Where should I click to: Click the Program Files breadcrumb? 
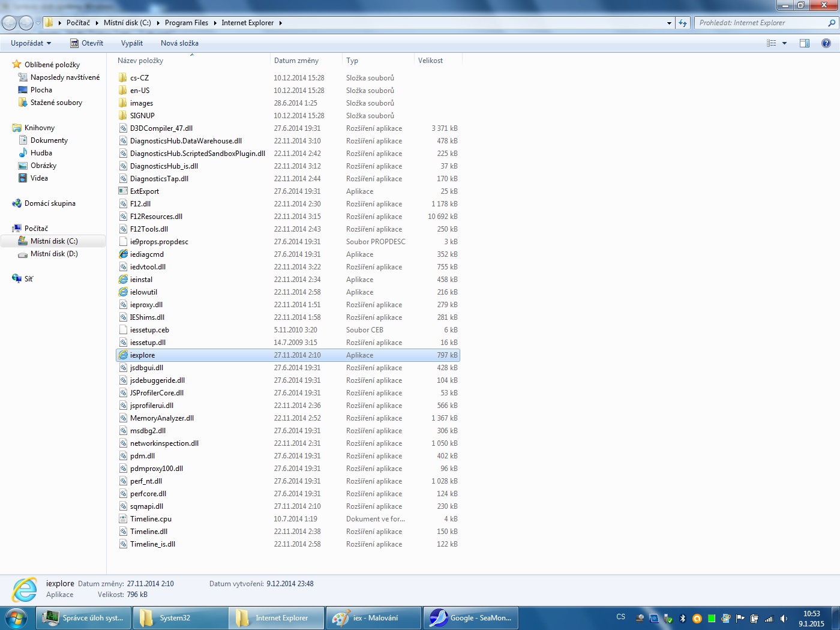pos(187,23)
